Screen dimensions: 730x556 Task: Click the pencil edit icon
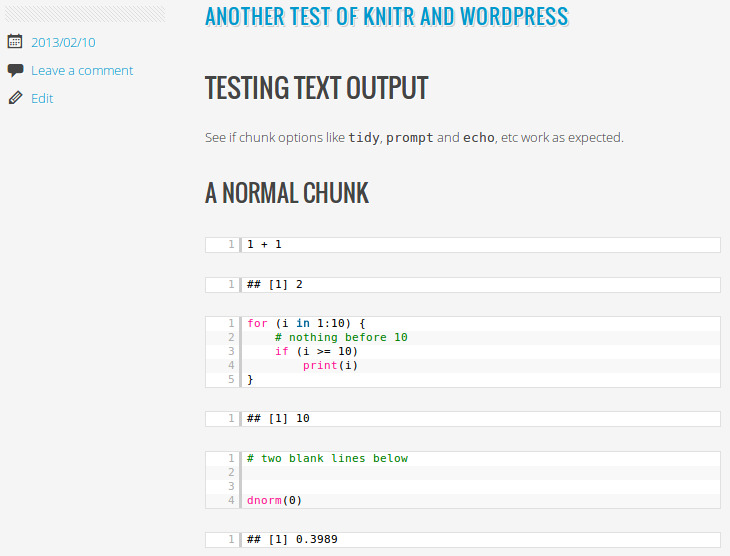(15, 98)
